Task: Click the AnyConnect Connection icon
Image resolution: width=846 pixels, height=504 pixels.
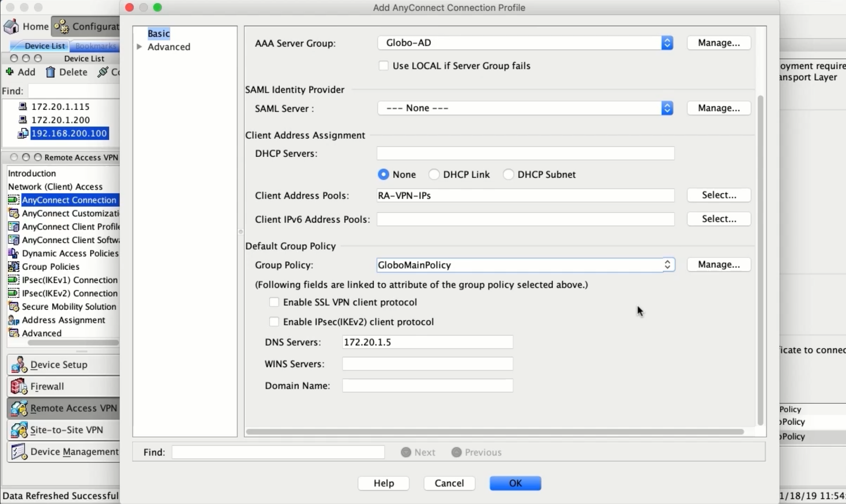Action: (13, 200)
